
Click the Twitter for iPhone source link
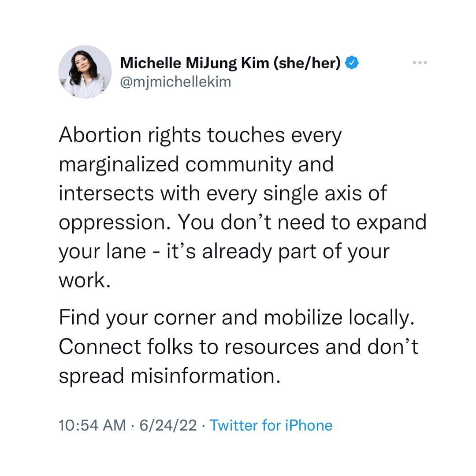click(271, 425)
